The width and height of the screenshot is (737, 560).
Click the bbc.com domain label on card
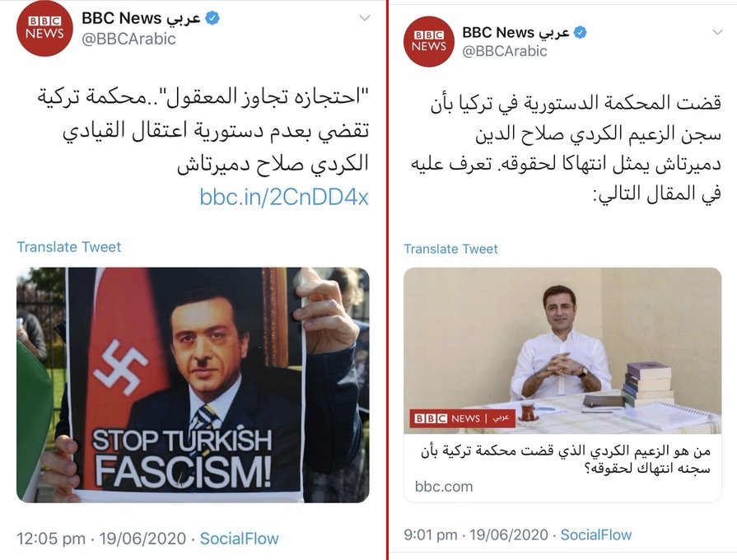pyautogui.click(x=444, y=487)
